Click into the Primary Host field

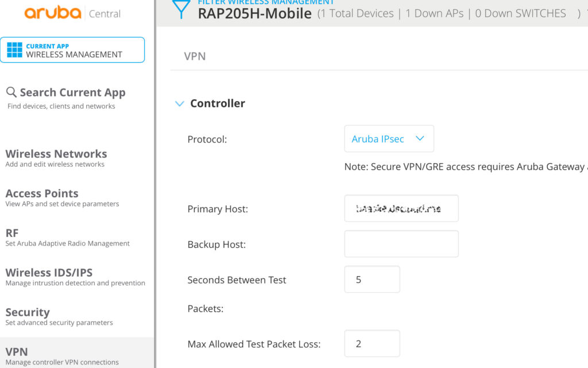click(401, 208)
